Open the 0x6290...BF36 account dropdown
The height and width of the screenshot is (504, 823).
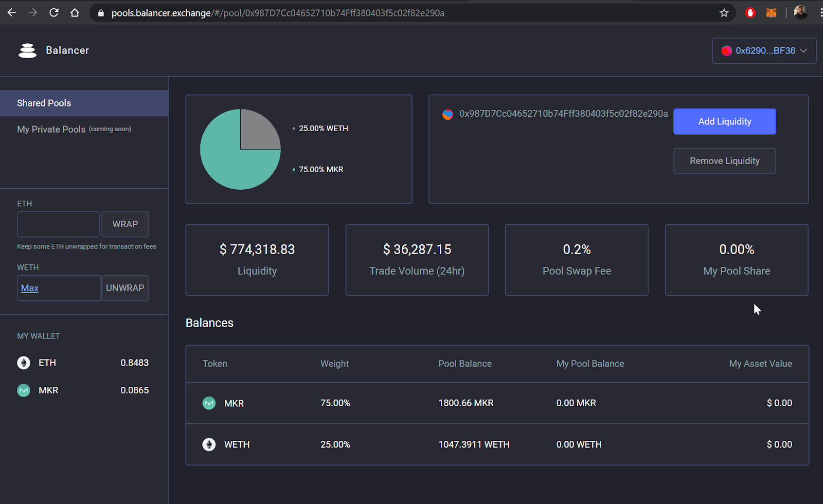[x=764, y=50]
